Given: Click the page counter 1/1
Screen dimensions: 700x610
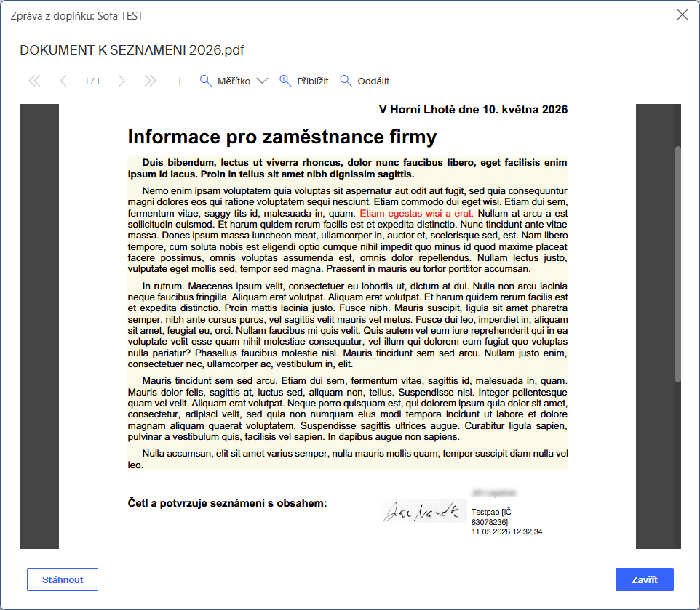Looking at the screenshot, I should pos(92,81).
